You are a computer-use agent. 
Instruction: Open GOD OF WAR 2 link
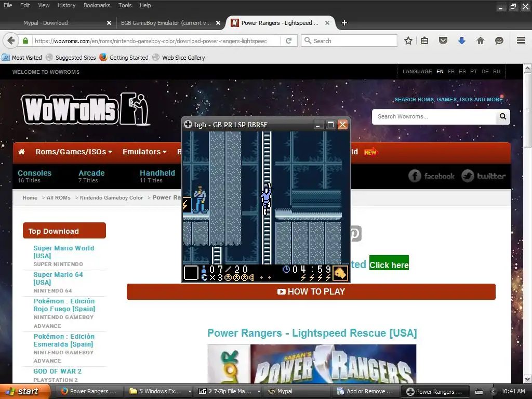pyautogui.click(x=57, y=371)
